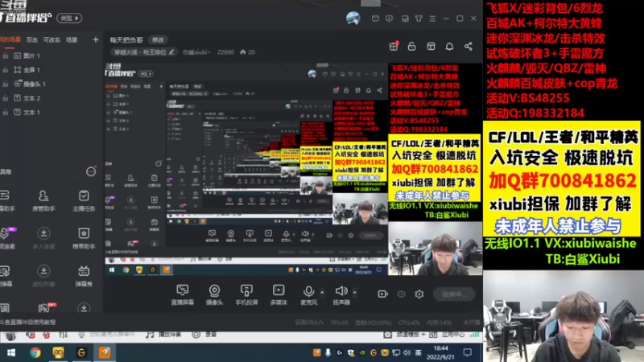
Task: Toggle the lock on 全屏 1
Action: [6, 70]
